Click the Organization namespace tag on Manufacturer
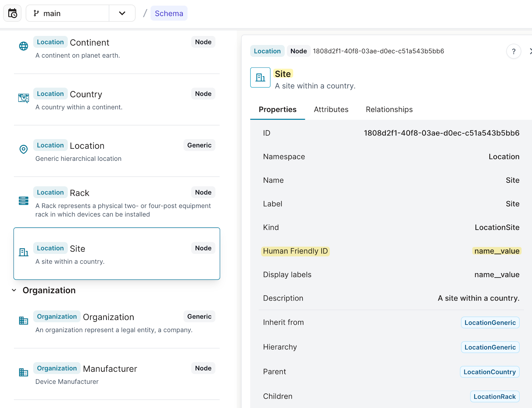The image size is (532, 408). click(x=57, y=368)
